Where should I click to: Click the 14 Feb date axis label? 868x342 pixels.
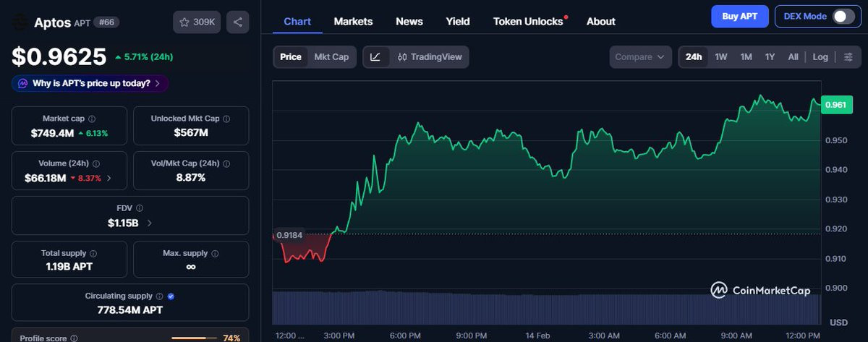[x=537, y=335]
